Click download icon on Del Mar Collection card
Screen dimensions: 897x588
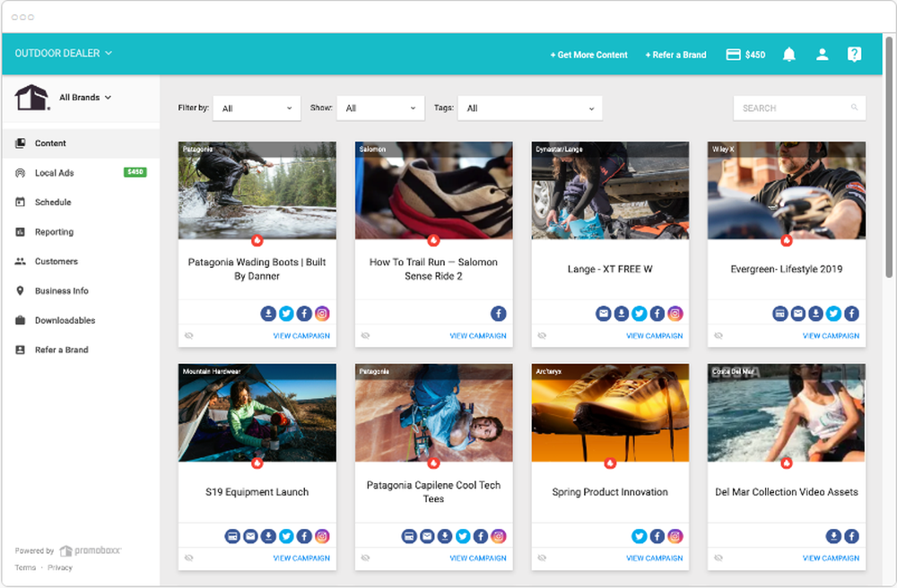pos(833,536)
